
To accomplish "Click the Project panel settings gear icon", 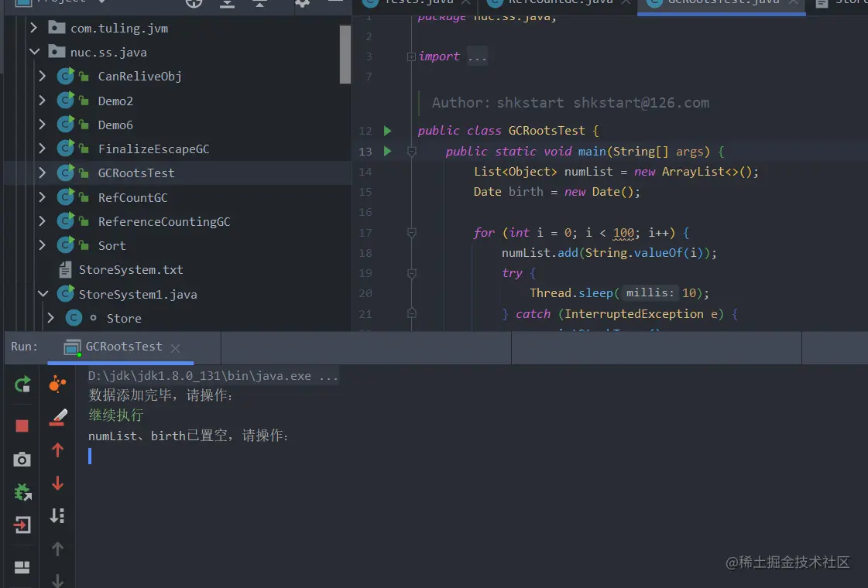I will tap(302, 3).
